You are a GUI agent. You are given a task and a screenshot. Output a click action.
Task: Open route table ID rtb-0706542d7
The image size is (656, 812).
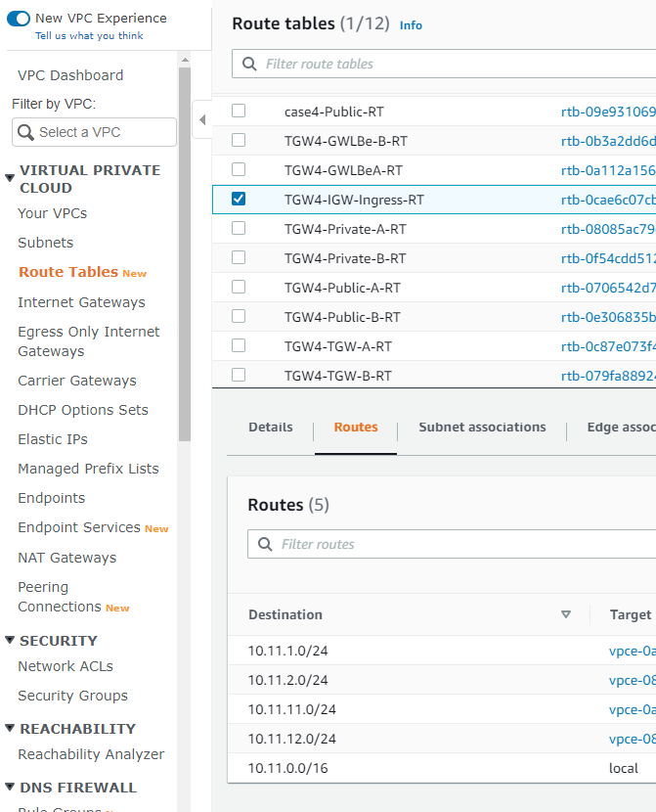click(x=608, y=288)
